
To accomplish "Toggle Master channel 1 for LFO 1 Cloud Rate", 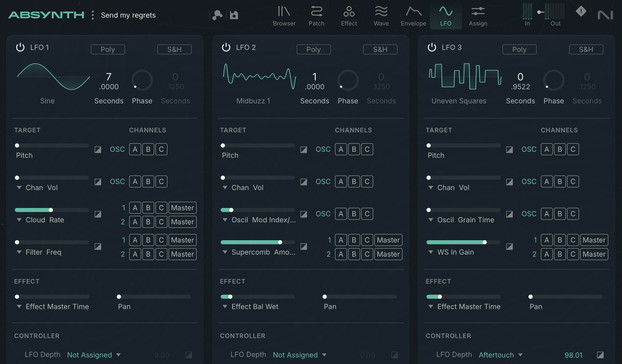I will (182, 208).
